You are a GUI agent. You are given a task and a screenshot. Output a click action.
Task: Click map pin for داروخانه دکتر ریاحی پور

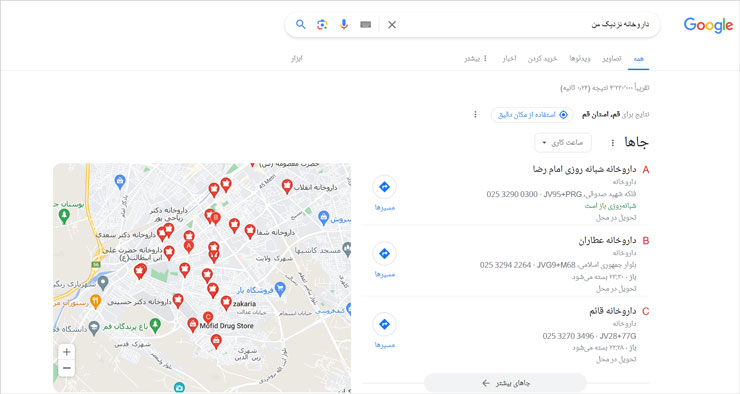click(168, 230)
